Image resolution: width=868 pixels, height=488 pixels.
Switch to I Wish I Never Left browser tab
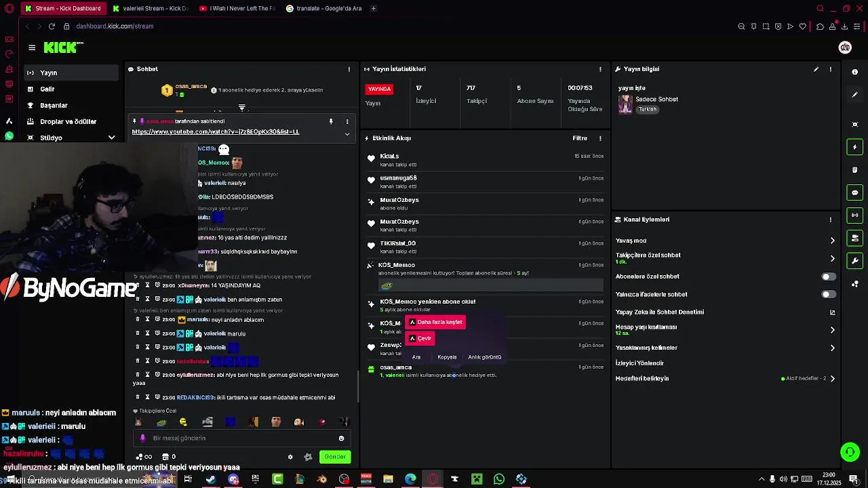click(237, 8)
